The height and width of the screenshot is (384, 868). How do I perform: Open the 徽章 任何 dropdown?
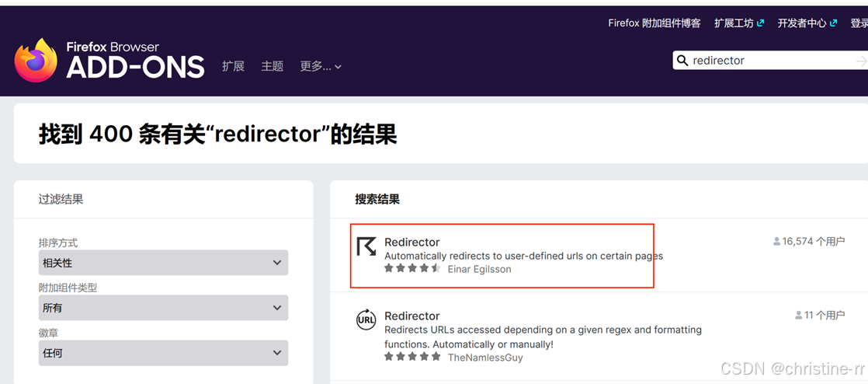(163, 353)
